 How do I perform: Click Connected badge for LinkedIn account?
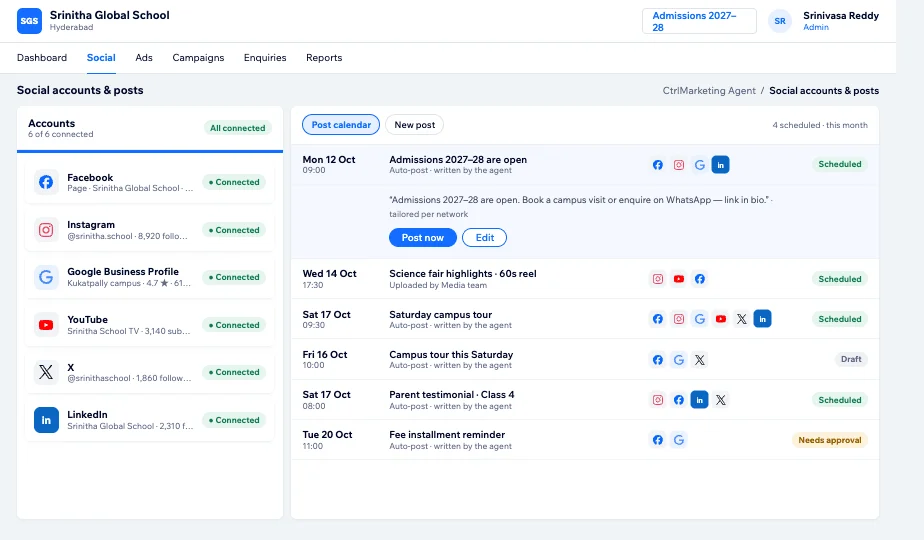click(234, 420)
